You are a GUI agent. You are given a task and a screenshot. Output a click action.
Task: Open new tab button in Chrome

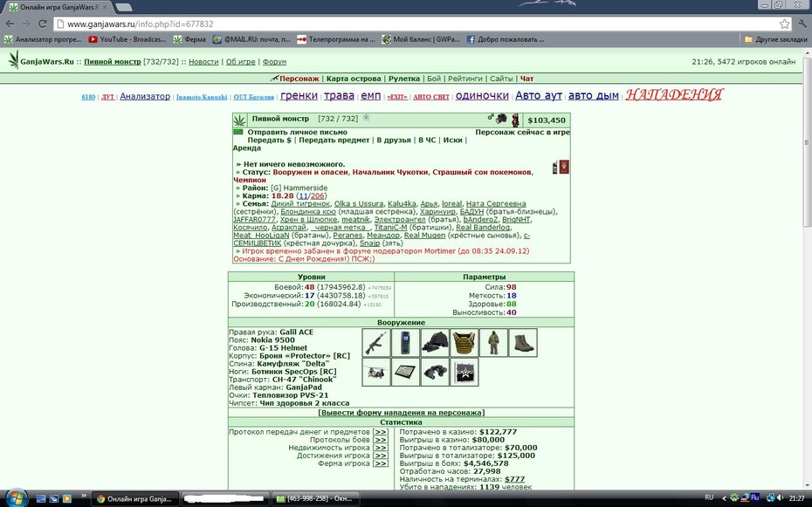click(x=123, y=7)
